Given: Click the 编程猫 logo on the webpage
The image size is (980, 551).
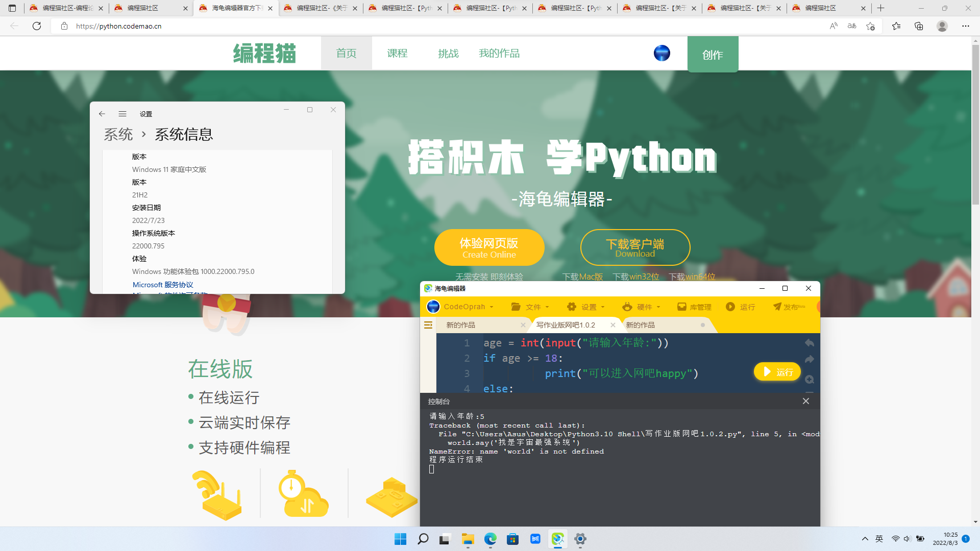Looking at the screenshot, I should [x=264, y=53].
